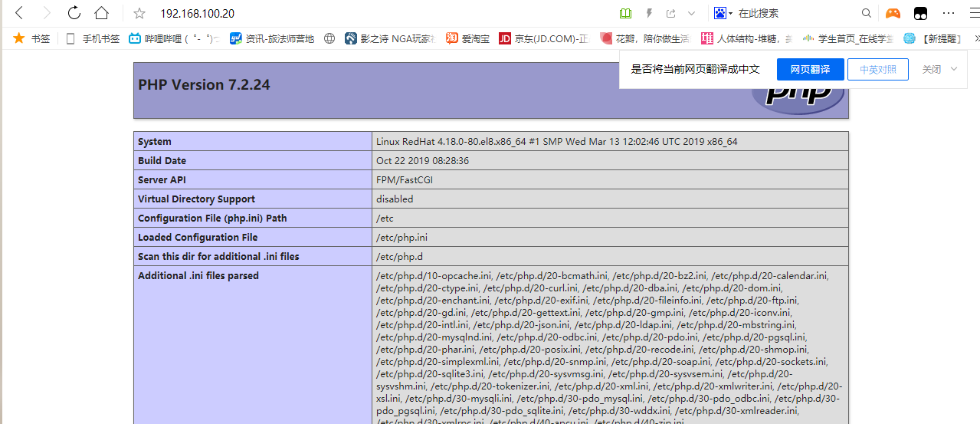The width and height of the screenshot is (980, 424).
Task: Open the 京东(JD.COM) bookmark
Action: point(543,38)
